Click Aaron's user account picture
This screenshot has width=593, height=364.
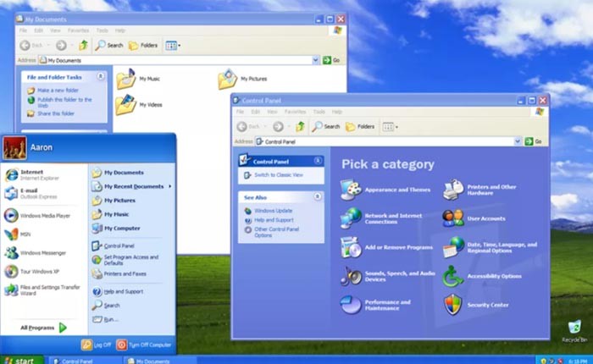point(15,147)
